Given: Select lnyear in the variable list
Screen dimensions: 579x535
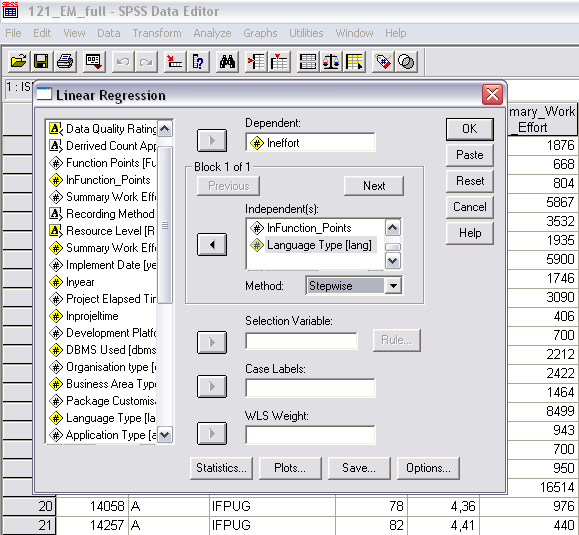Looking at the screenshot, I should click(72, 282).
